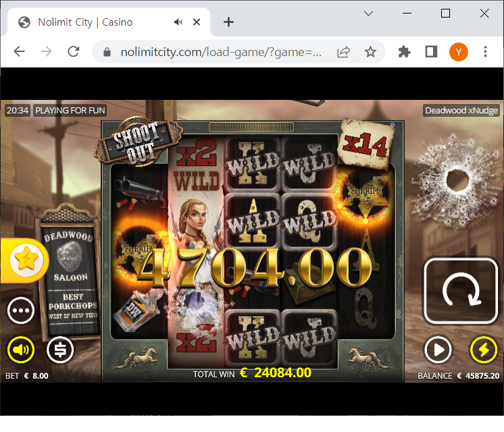
Task: Mute game sound with the speaker icon
Action: click(x=21, y=350)
